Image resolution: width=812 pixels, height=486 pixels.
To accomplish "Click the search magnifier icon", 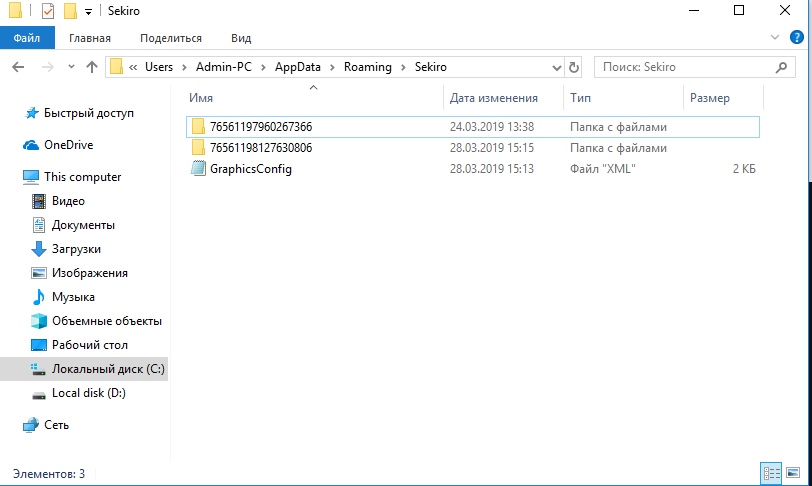I will [781, 67].
